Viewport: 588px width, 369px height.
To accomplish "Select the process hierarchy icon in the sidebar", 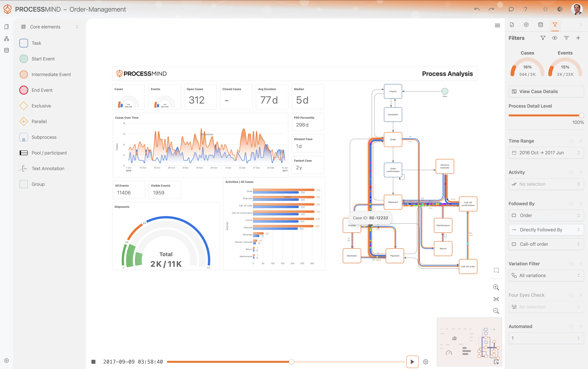I will coord(6,38).
